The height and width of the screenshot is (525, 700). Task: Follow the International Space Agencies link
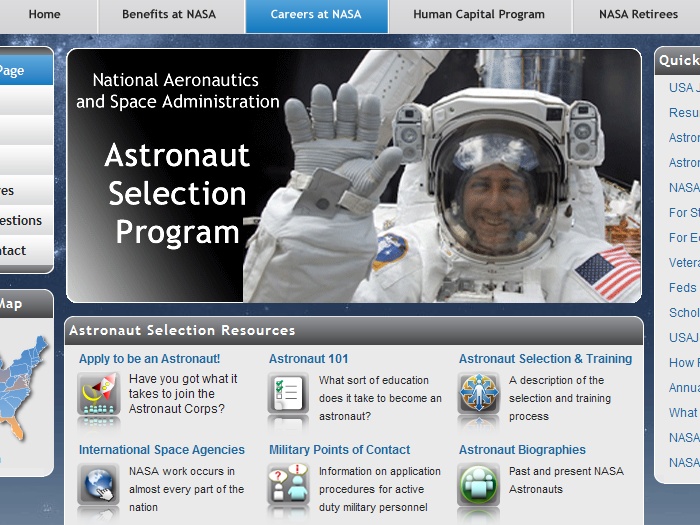coord(162,450)
